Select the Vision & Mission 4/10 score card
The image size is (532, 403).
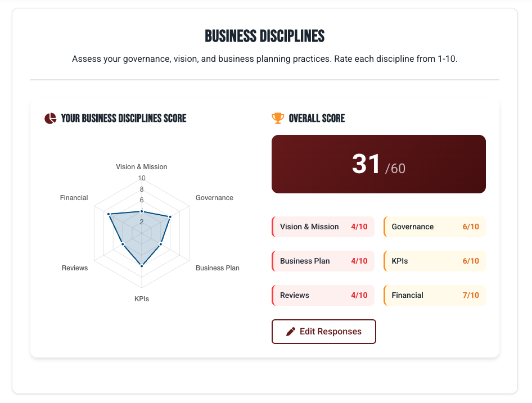point(323,227)
